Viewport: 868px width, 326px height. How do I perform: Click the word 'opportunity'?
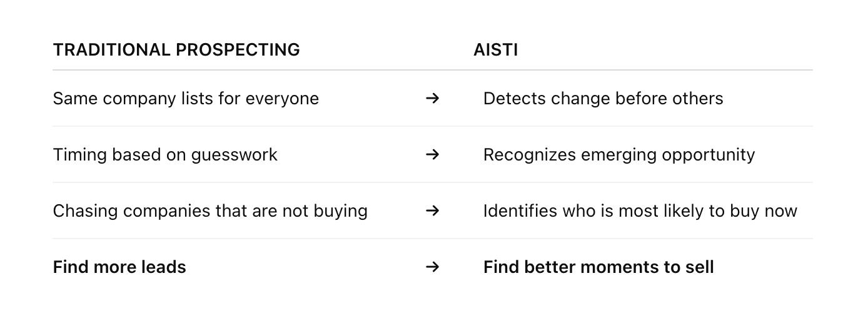pos(709,156)
